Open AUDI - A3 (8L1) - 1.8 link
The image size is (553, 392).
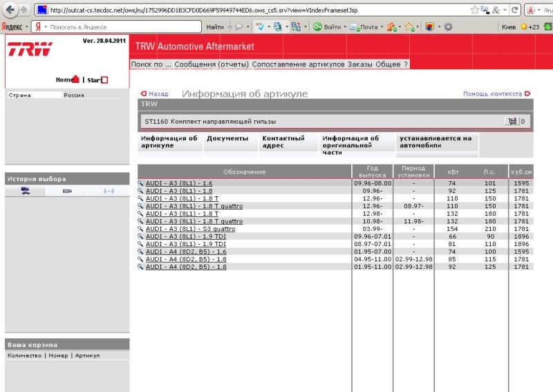click(x=179, y=191)
